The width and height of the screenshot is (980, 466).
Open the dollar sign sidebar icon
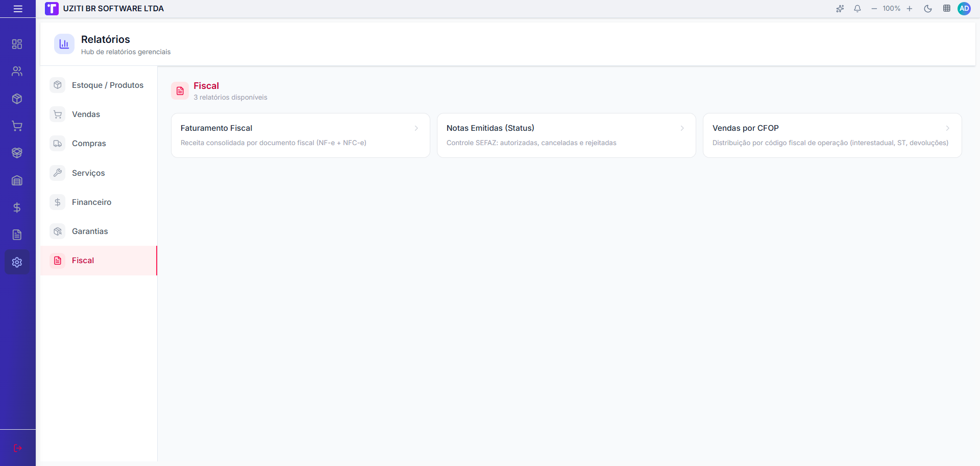(17, 207)
